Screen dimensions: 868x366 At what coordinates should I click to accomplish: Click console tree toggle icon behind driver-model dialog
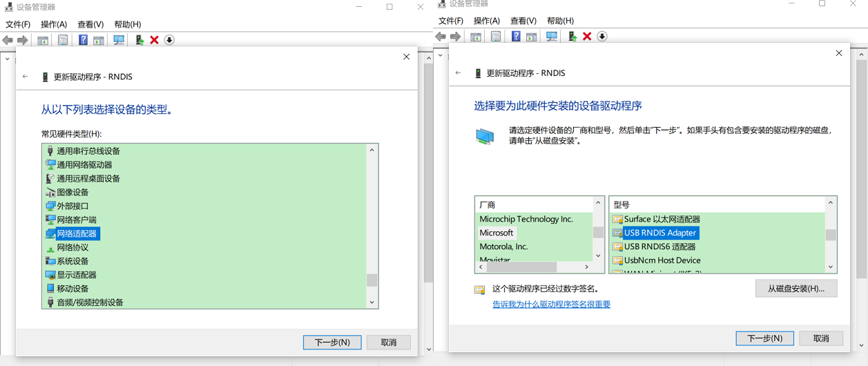(476, 36)
